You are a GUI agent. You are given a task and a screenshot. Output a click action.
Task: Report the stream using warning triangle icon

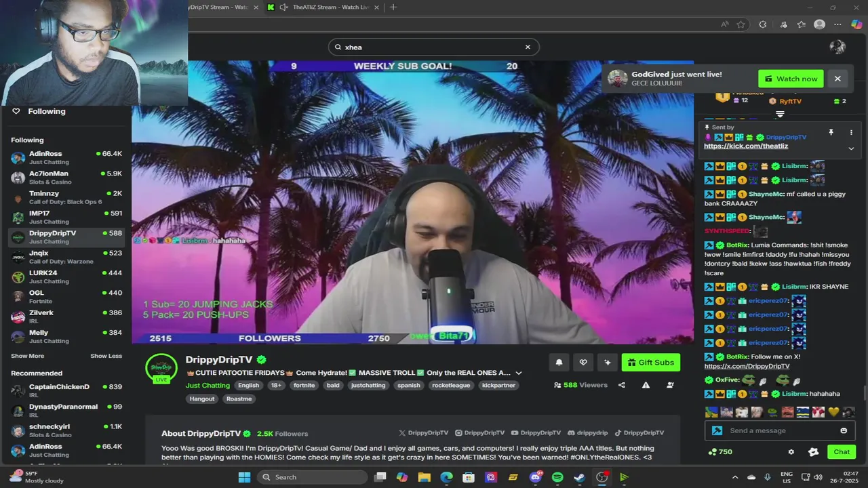(x=646, y=385)
